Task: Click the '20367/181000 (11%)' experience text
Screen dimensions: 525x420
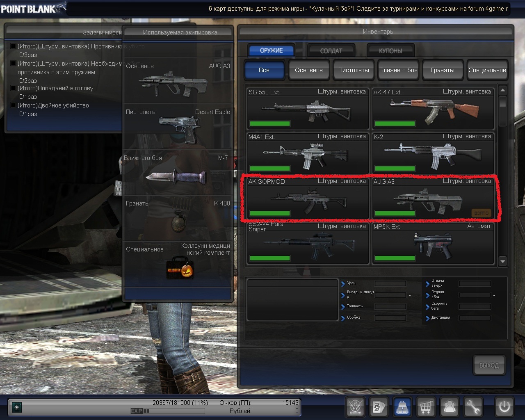Action: [180, 403]
